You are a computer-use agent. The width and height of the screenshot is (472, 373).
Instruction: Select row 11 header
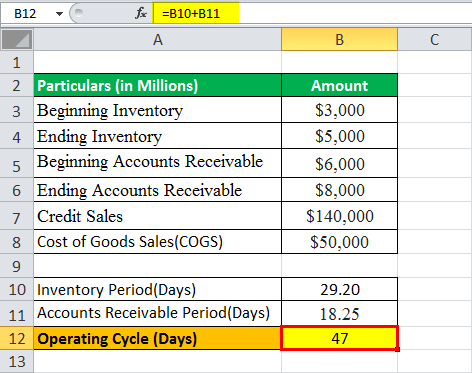click(17, 314)
